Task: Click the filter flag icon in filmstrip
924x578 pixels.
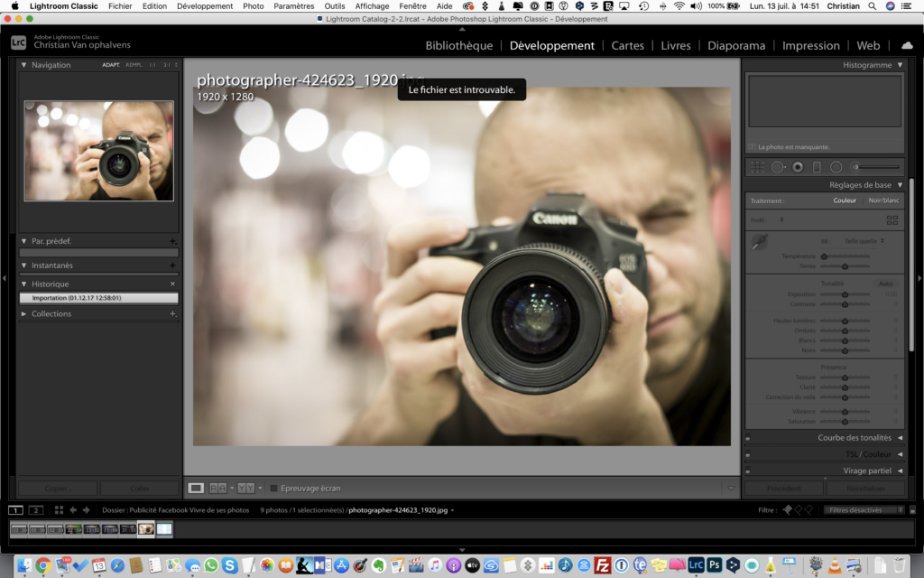Action: click(787, 510)
